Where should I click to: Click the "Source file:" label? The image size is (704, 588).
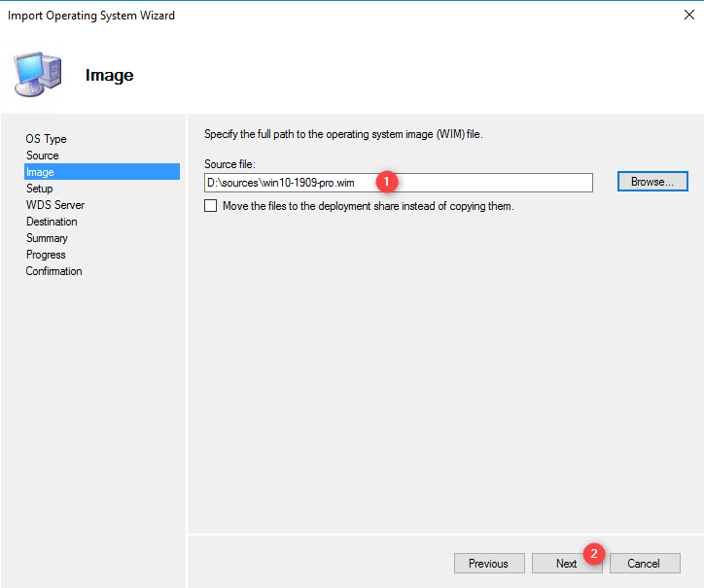[x=229, y=164]
